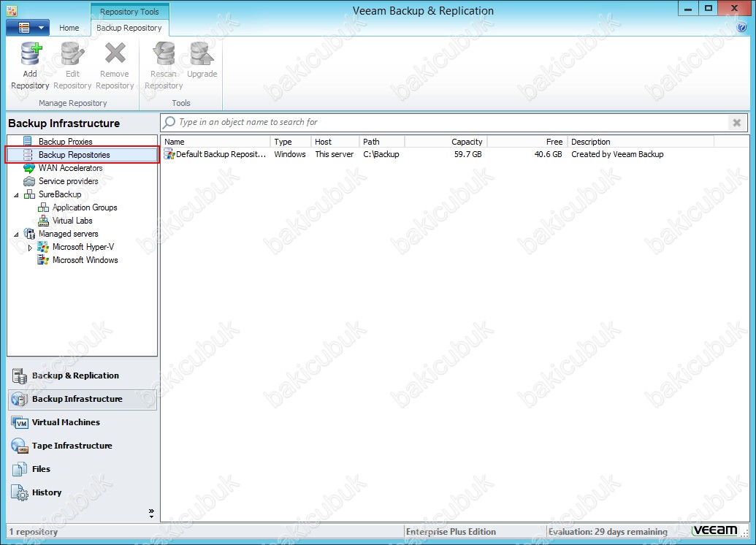756x545 pixels.
Task: Select Microsoft Windows in the tree
Action: click(85, 260)
